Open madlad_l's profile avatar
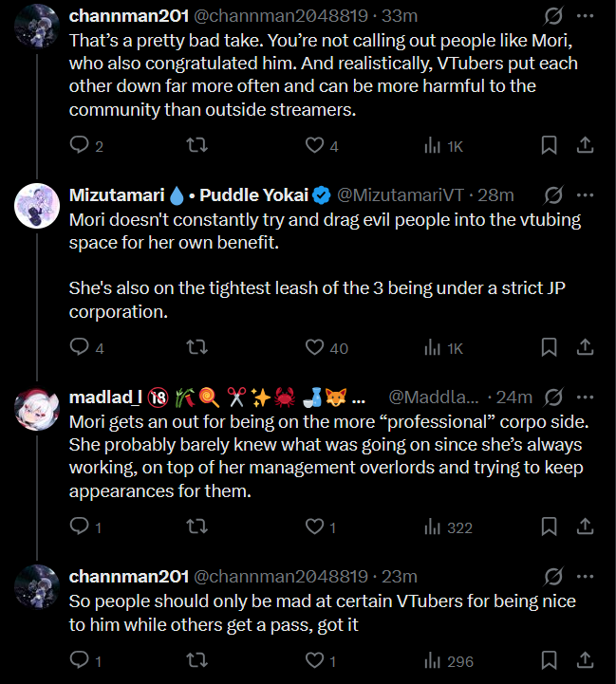 coord(38,407)
